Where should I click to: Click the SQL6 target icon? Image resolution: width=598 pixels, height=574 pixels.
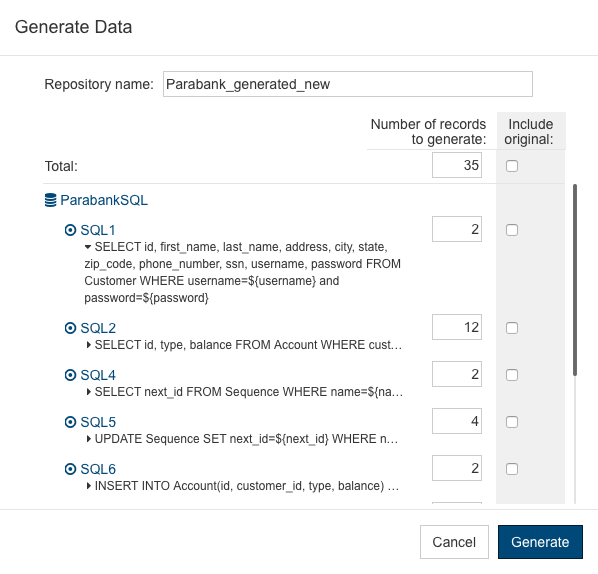(70, 469)
